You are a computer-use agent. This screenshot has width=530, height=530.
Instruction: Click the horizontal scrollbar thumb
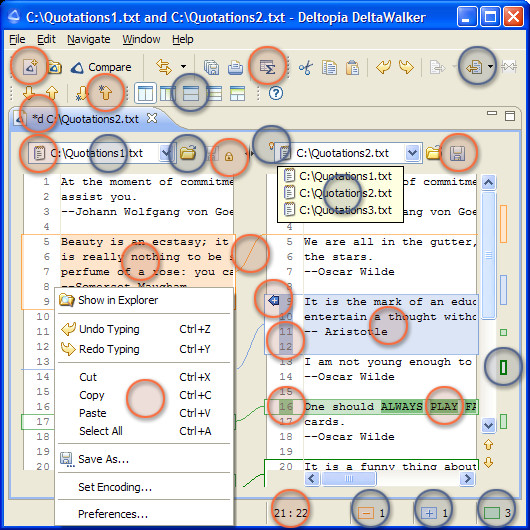pyautogui.click(x=348, y=478)
